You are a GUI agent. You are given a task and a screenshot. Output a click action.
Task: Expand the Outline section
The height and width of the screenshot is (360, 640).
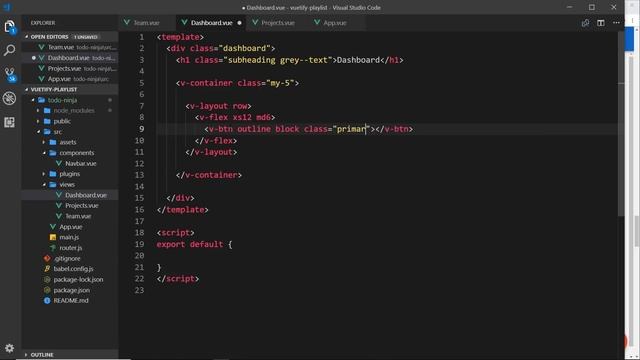(x=70, y=355)
